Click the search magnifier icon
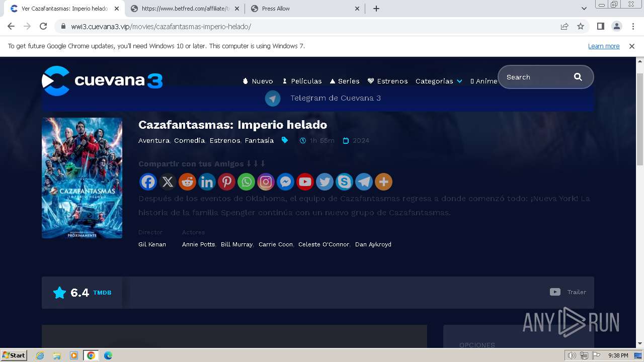Viewport: 644px width, 362px height. (578, 77)
